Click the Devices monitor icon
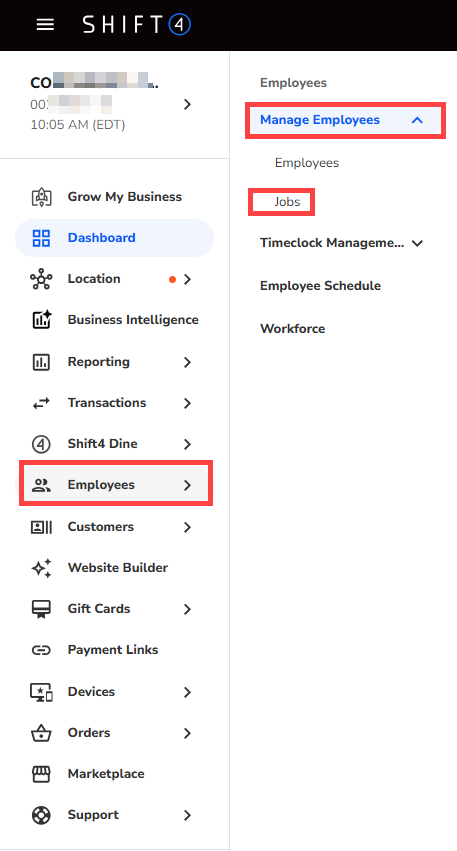 pos(41,692)
